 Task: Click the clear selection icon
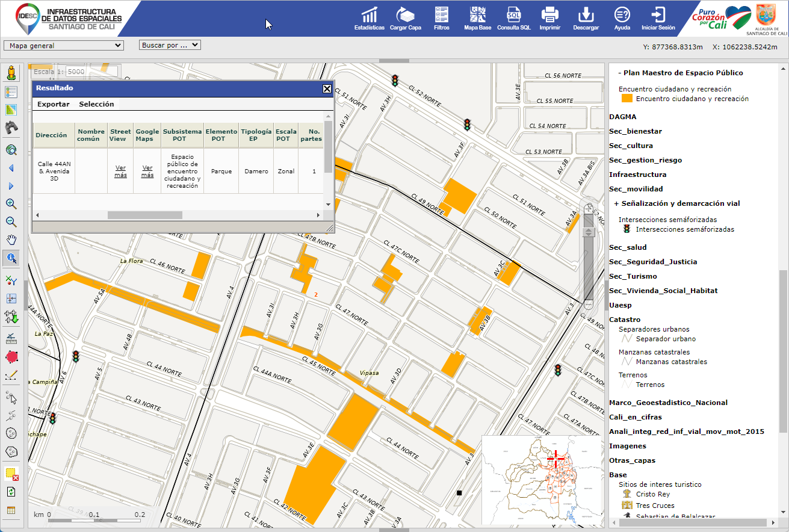(x=11, y=474)
